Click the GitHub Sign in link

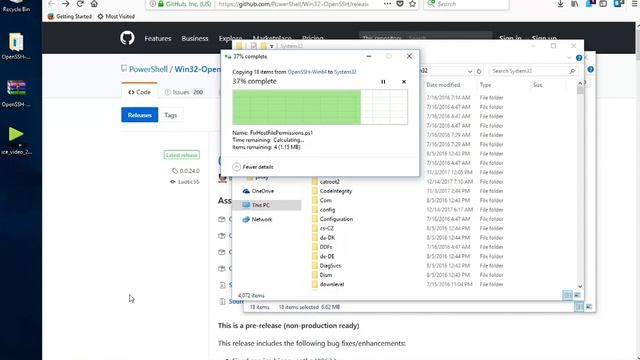pyautogui.click(x=510, y=38)
